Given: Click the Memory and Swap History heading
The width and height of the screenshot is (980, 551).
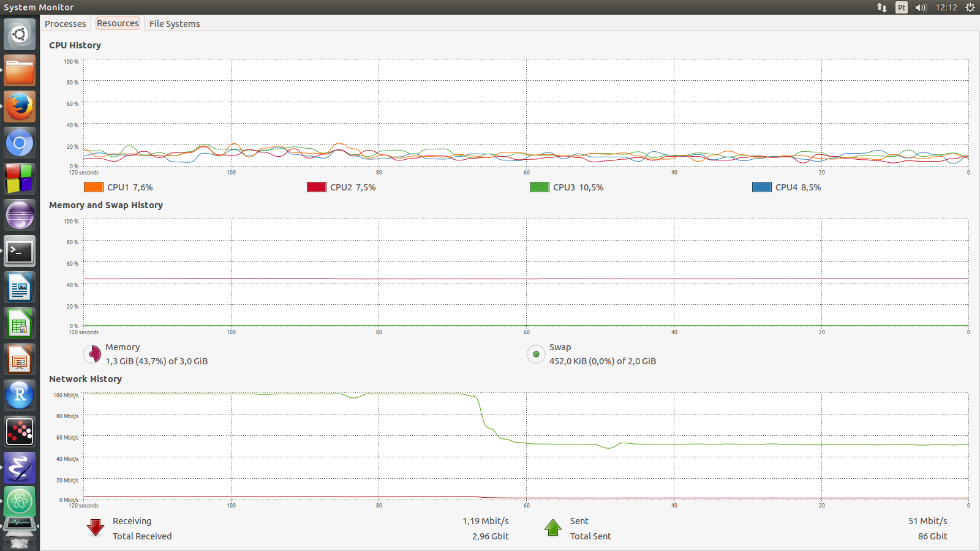Looking at the screenshot, I should coord(106,205).
